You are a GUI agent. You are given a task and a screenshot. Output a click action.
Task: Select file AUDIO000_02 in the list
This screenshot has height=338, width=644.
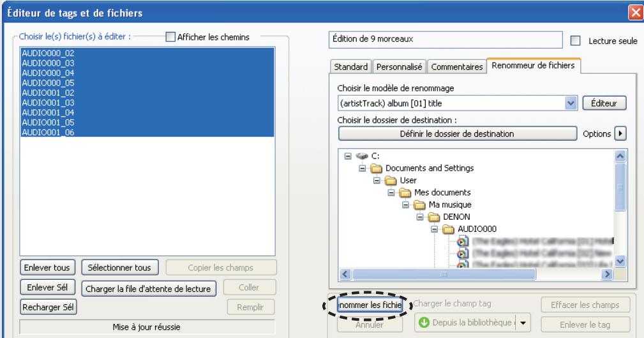tap(147, 53)
